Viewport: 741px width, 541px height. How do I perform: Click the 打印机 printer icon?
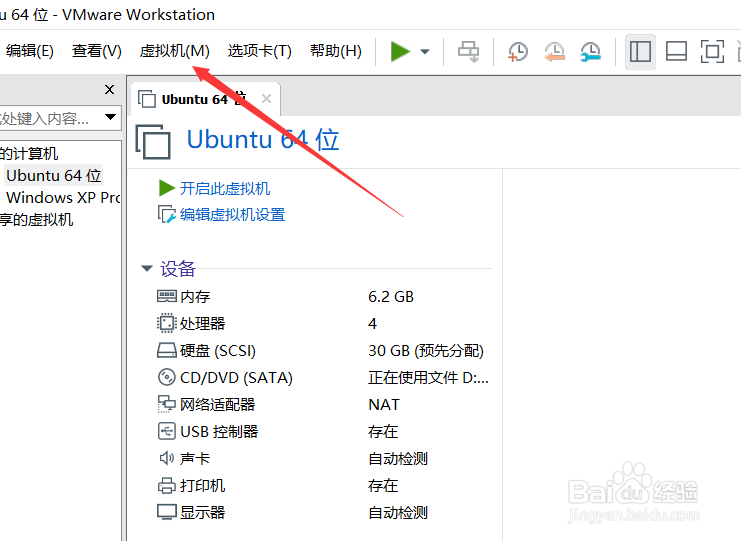(166, 485)
